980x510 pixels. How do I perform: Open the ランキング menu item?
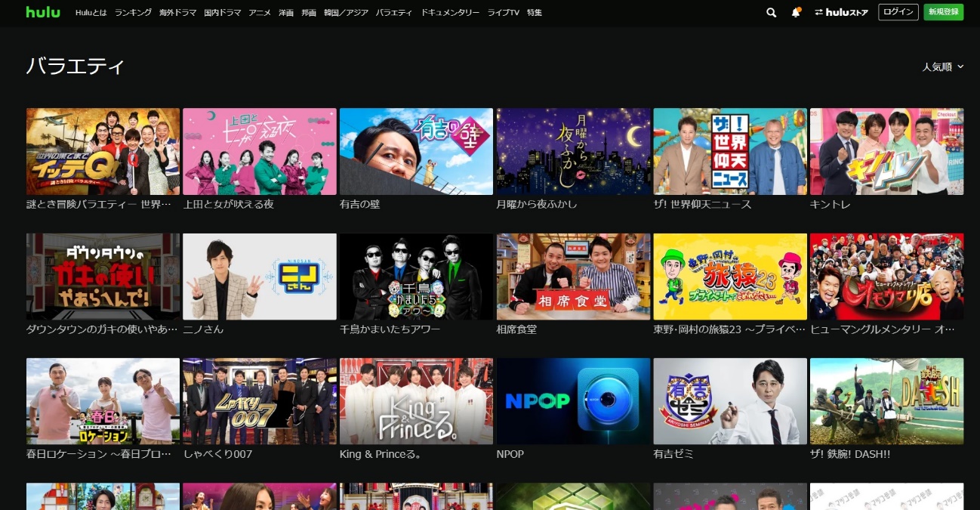(x=133, y=13)
